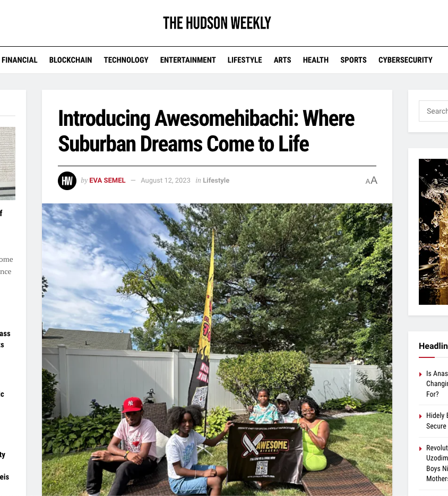Viewport: 448px width, 496px height.
Task: Go to the Technology section
Action: click(x=126, y=60)
